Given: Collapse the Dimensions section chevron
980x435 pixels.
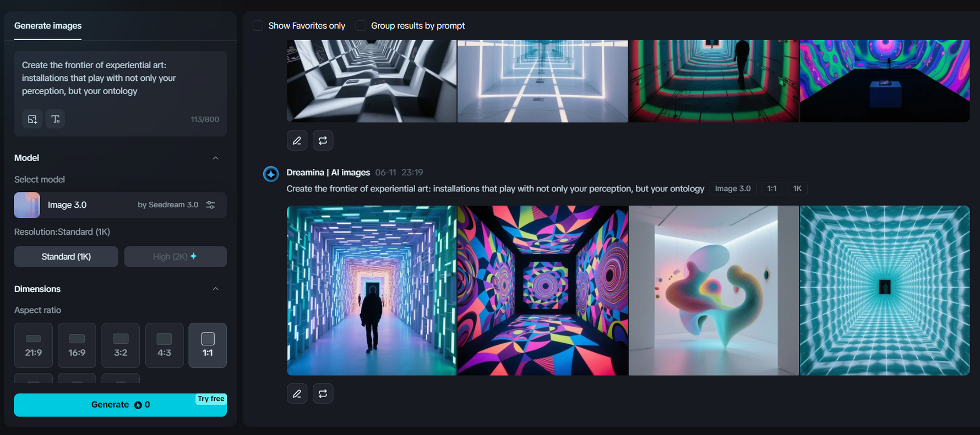Looking at the screenshot, I should coord(216,289).
